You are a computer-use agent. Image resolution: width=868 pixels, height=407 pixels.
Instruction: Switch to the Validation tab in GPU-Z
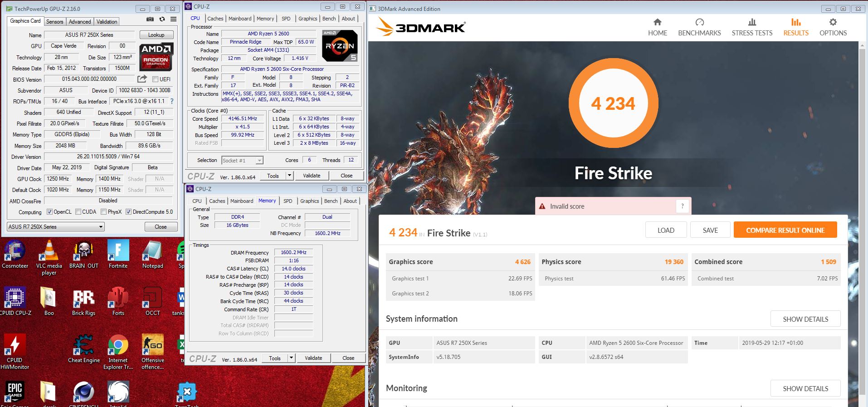coord(107,21)
